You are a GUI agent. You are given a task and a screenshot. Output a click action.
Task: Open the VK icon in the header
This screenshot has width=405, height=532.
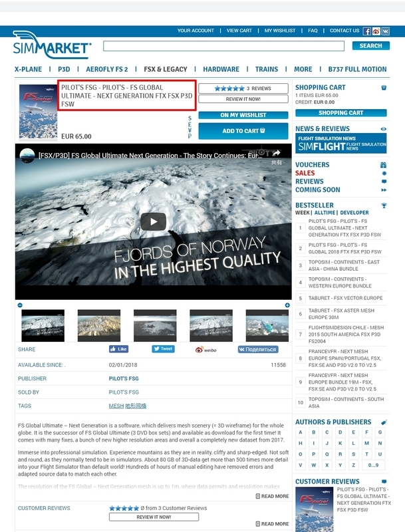pyautogui.click(x=385, y=31)
